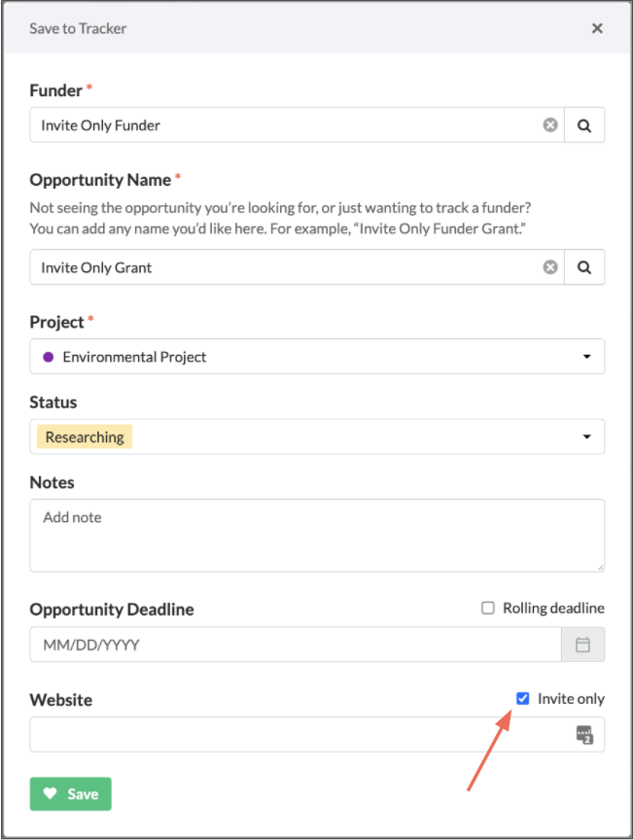Enable the Rolling deadline checkbox
The height and width of the screenshot is (840, 633).
point(487,608)
